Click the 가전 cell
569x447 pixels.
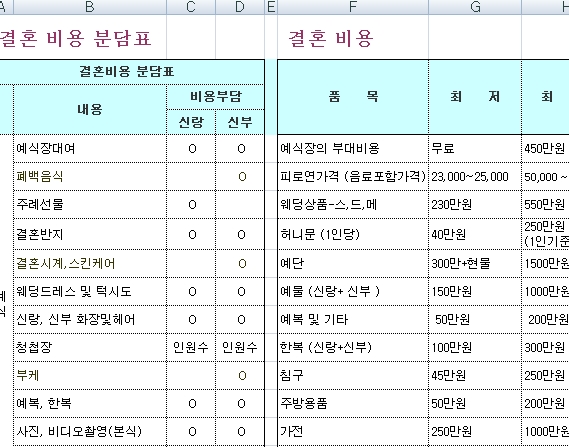coord(353,431)
